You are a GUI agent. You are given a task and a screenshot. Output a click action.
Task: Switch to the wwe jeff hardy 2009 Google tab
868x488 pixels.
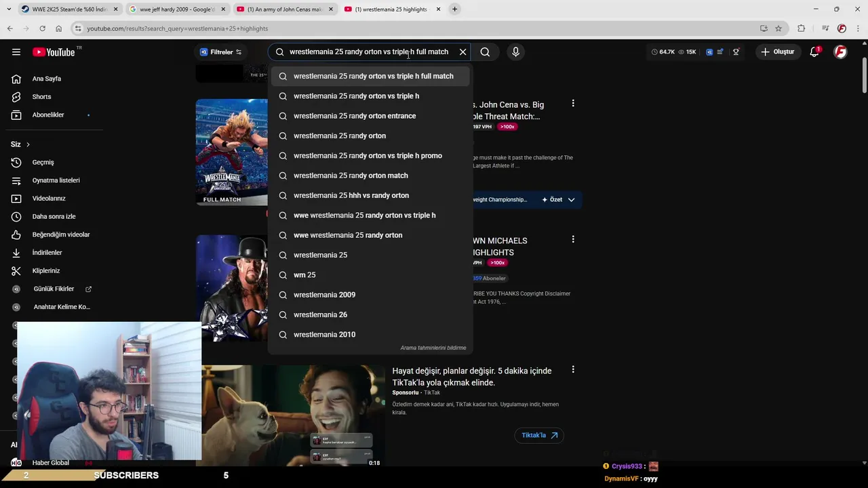178,9
